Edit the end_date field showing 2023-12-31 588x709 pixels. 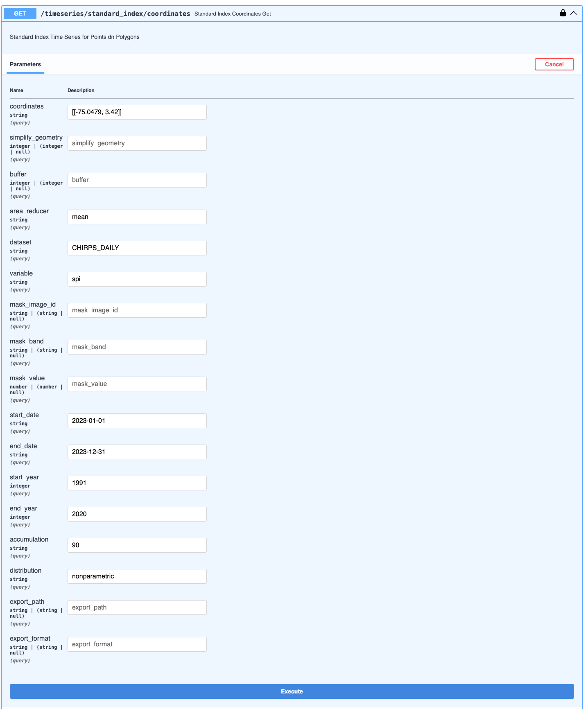click(137, 452)
